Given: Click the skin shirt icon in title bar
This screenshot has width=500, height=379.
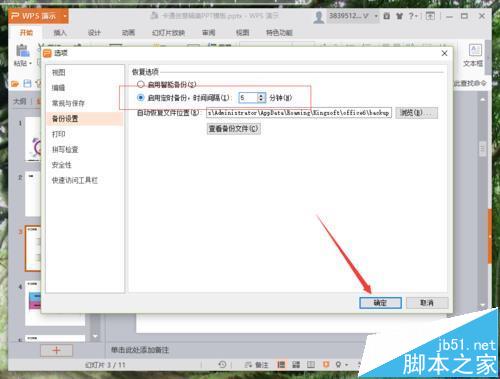Looking at the screenshot, I should point(399,16).
